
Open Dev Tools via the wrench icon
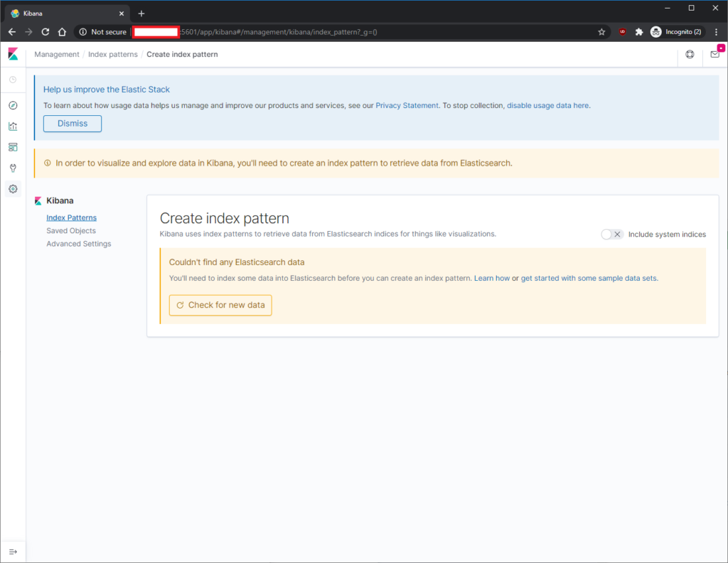(x=13, y=168)
